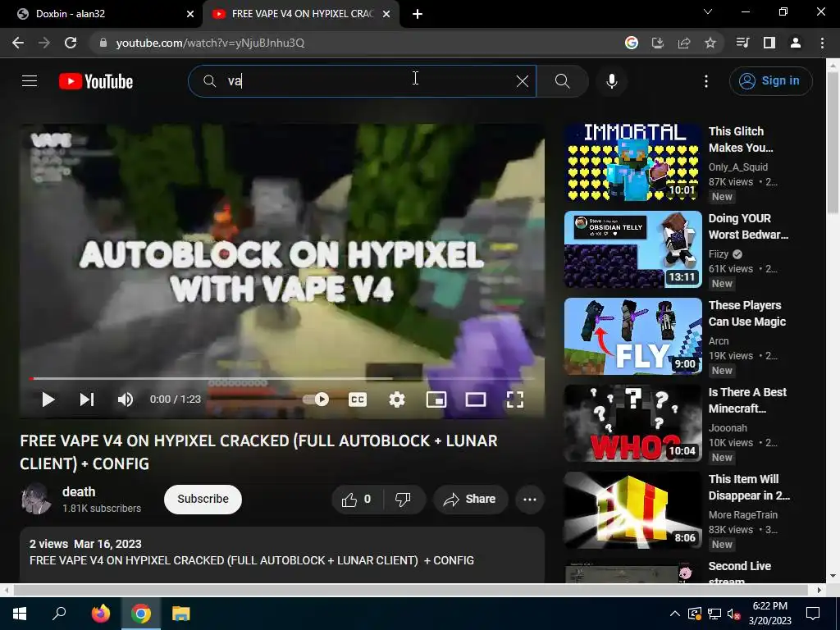Dislike the video with thumbs down
840x630 pixels.
[x=404, y=500]
